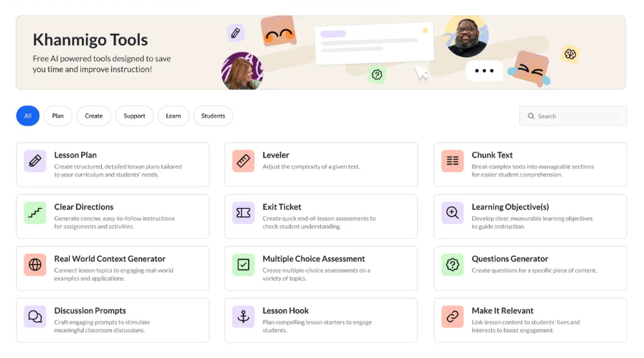The height and width of the screenshot is (358, 644).
Task: Click the "Create quick end-of-lesson assessments" description
Action: [x=319, y=222]
